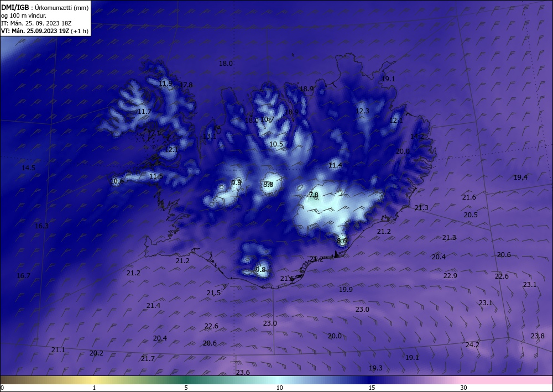
Task: Select the 'VT: Mán. 25.09.2023 19Z (+1 h)' line
Action: (x=45, y=31)
